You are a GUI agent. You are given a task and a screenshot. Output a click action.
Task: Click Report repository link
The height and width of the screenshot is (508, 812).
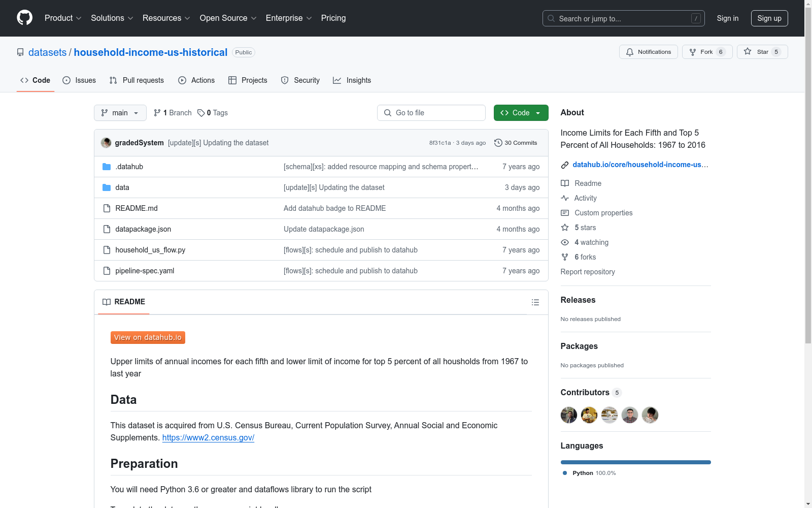tap(588, 272)
